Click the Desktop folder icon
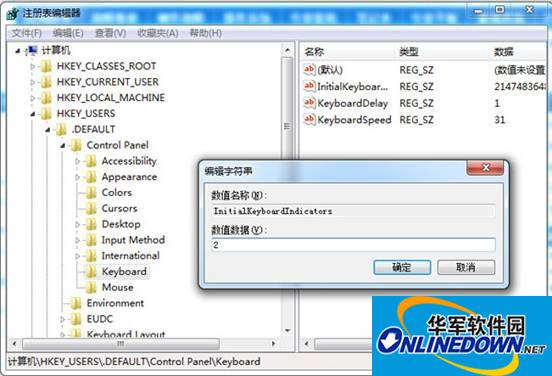Image resolution: width=552 pixels, height=376 pixels. tap(91, 224)
